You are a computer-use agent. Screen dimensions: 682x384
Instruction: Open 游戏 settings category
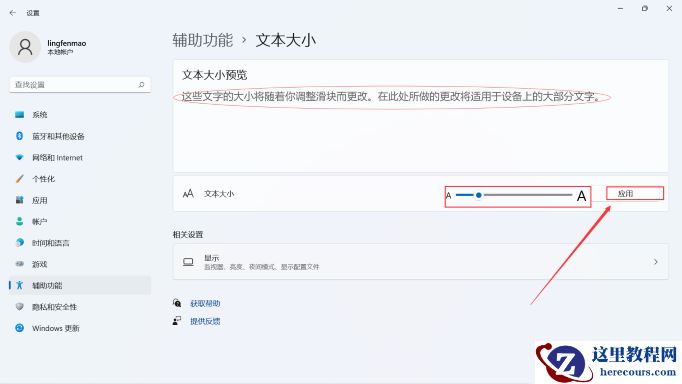pos(80,264)
